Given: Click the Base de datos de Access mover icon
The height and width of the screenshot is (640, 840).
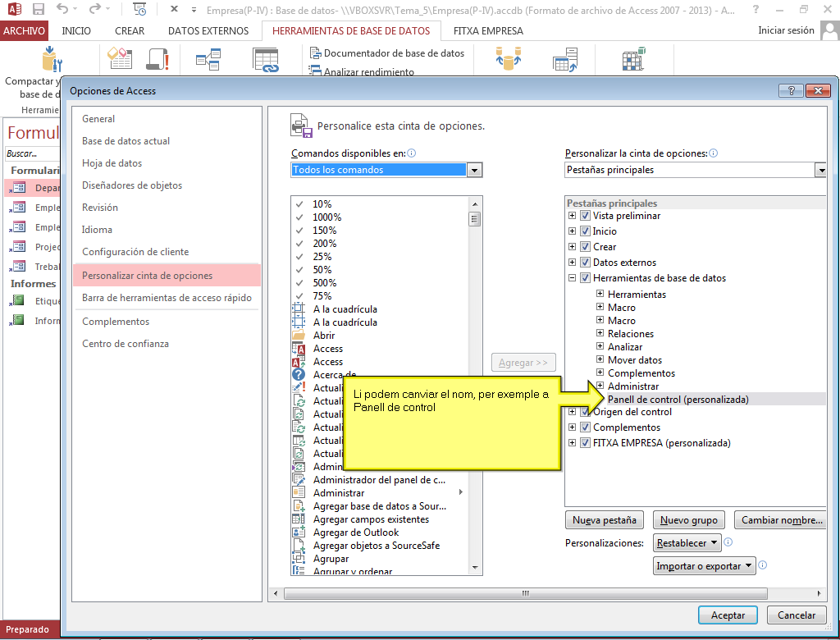Looking at the screenshot, I should pyautogui.click(x=509, y=58).
